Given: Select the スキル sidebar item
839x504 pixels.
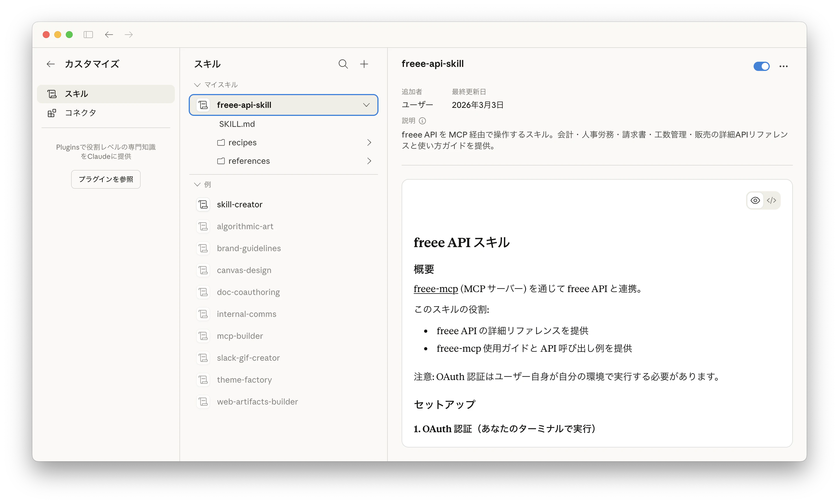Looking at the screenshot, I should [76, 94].
